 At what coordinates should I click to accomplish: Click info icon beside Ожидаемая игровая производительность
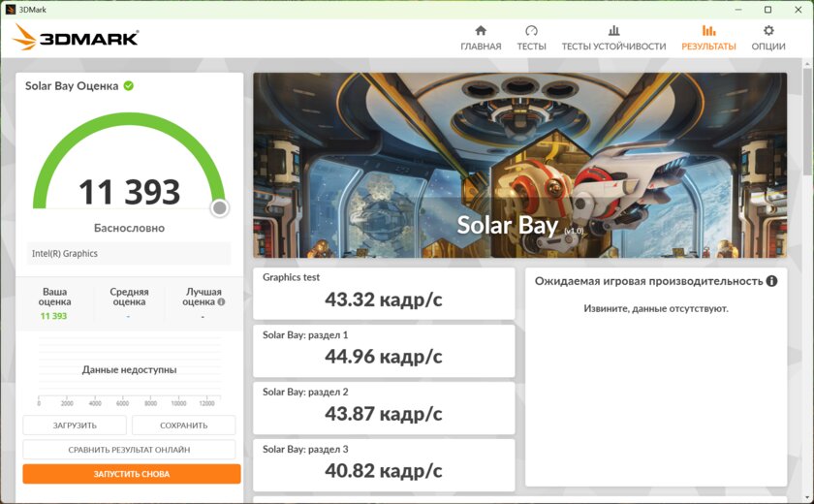pos(771,281)
